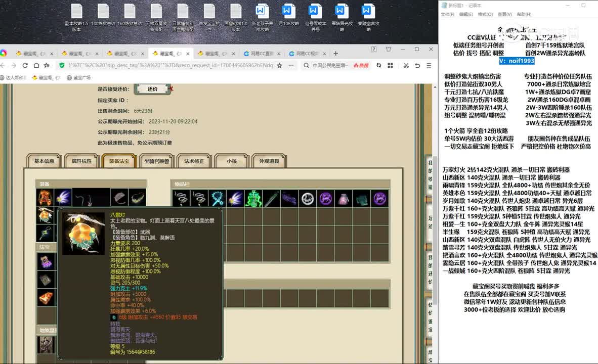598x364 pixels.
Task: Click second silver serpent inventory item
Action: pos(199,199)
